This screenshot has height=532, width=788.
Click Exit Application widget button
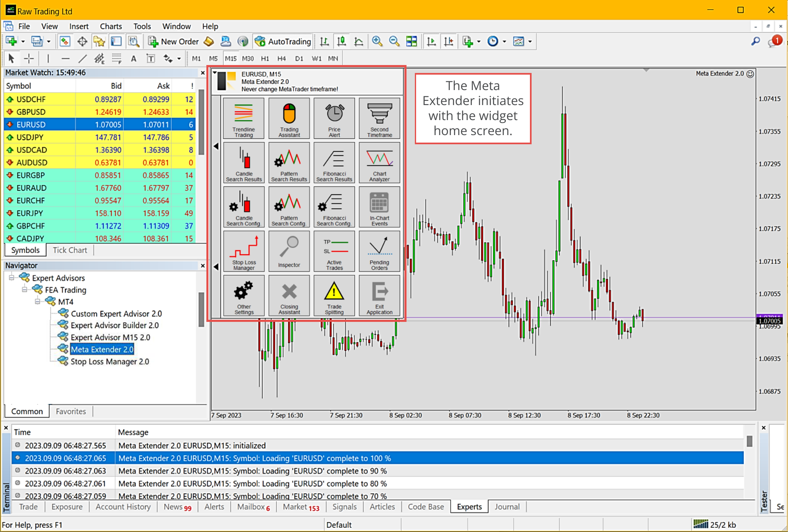(x=379, y=296)
